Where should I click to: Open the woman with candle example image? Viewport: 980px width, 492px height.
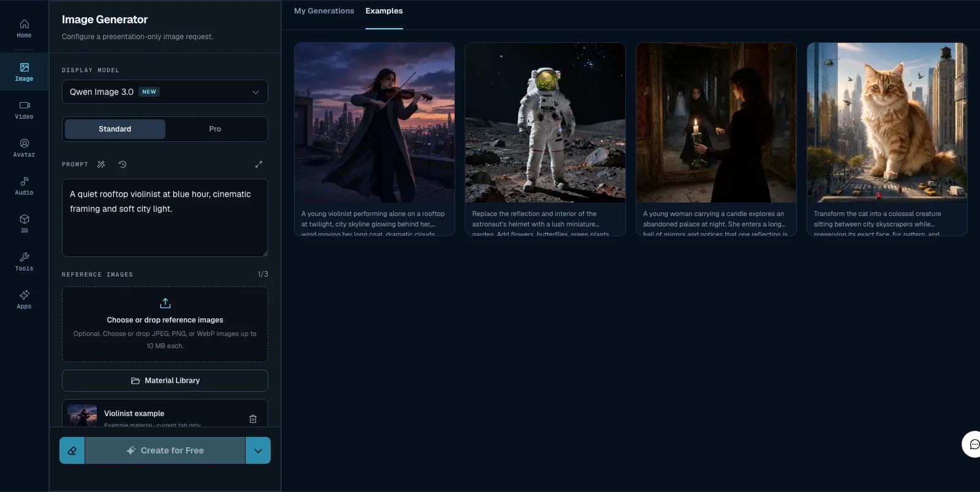click(716, 122)
